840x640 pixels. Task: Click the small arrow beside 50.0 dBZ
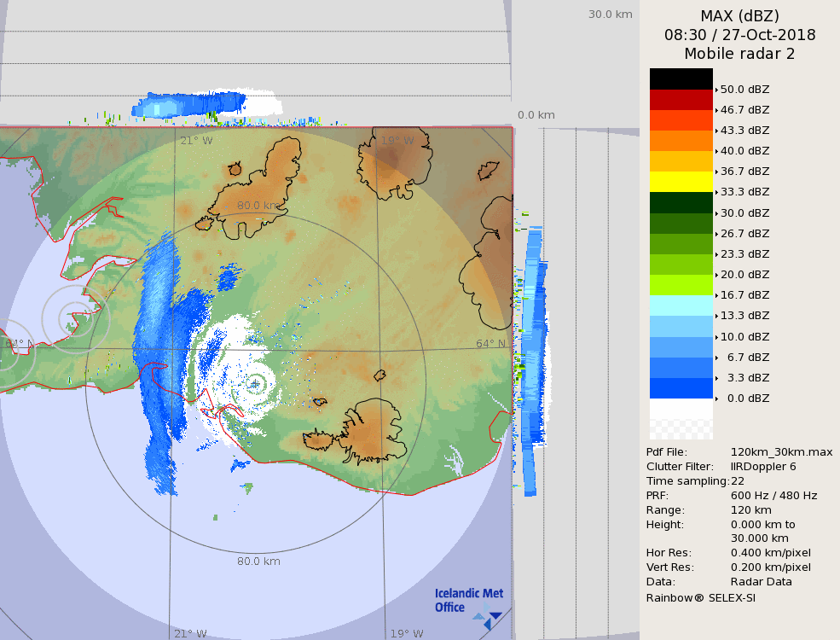(x=716, y=90)
